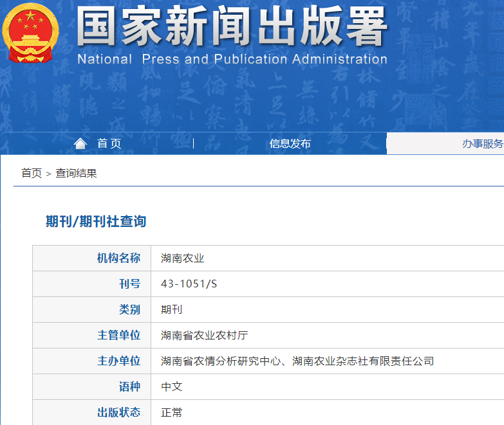The width and height of the screenshot is (504, 425).
Task: Click the national emblem logo
Action: click(x=30, y=33)
